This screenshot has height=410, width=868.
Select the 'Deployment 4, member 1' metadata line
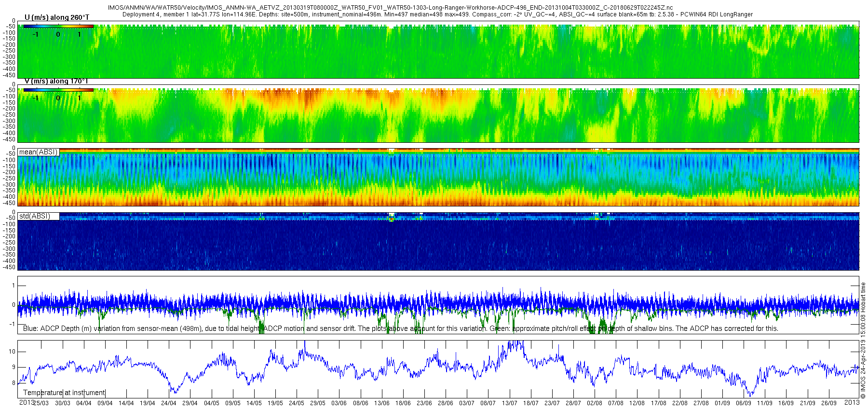tap(437, 14)
